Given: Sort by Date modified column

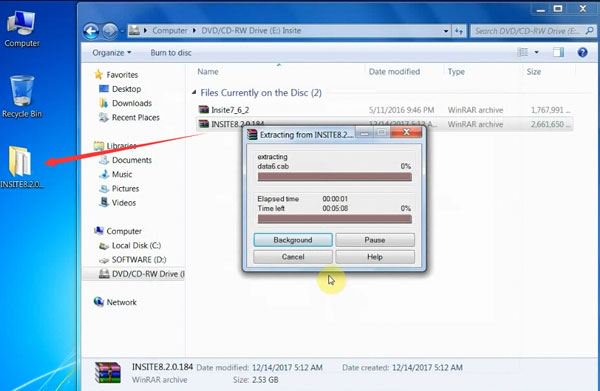Looking at the screenshot, I should click(394, 72).
